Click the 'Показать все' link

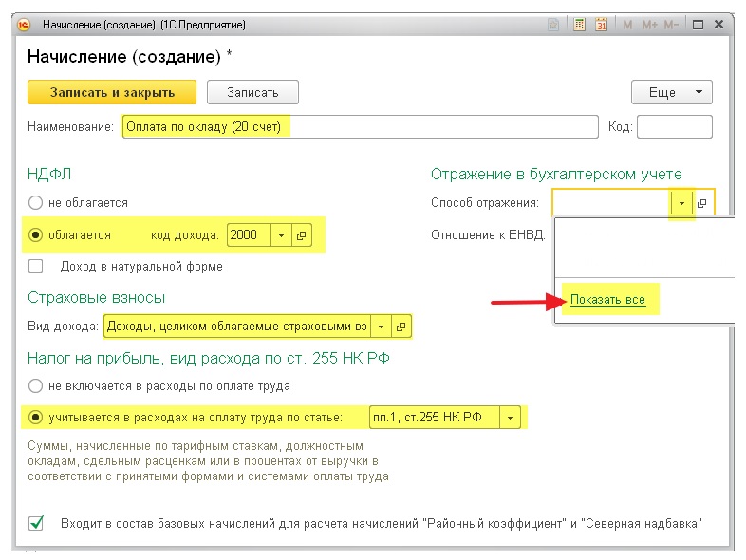[607, 300]
